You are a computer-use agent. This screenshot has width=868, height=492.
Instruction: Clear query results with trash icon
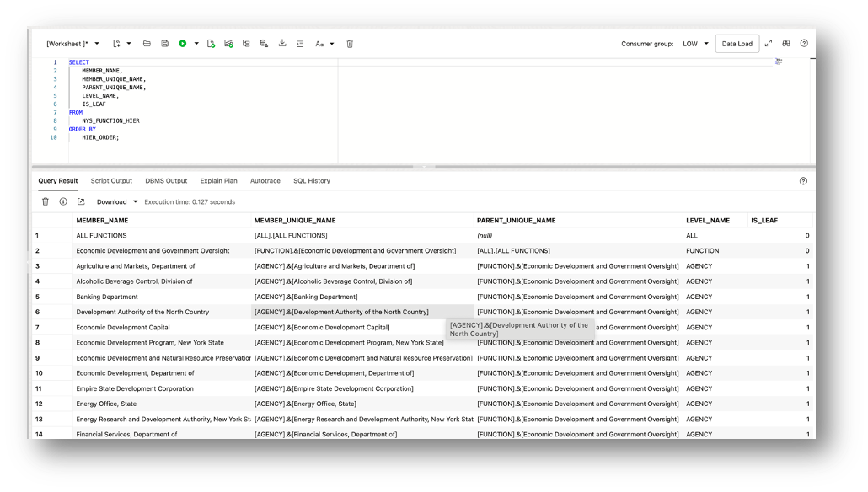click(x=46, y=201)
